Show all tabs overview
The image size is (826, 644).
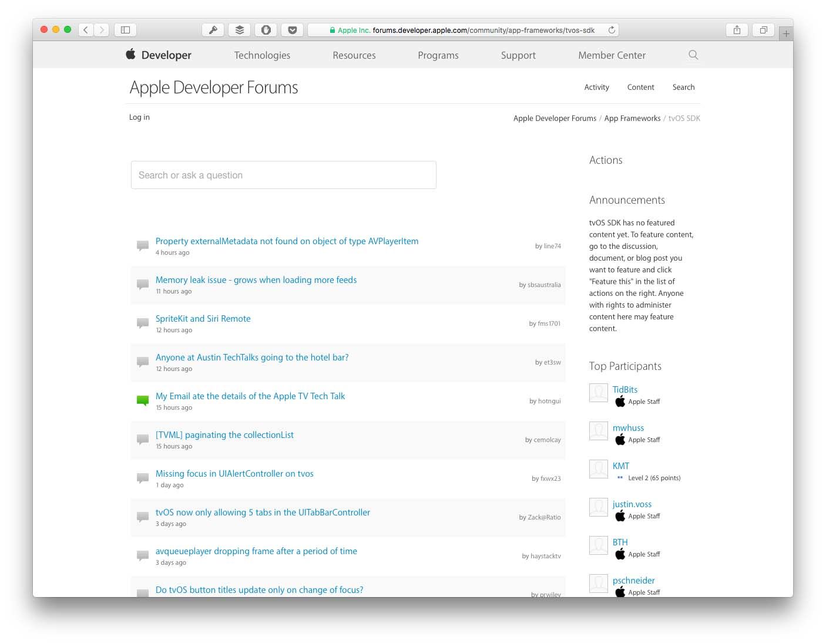click(x=763, y=30)
